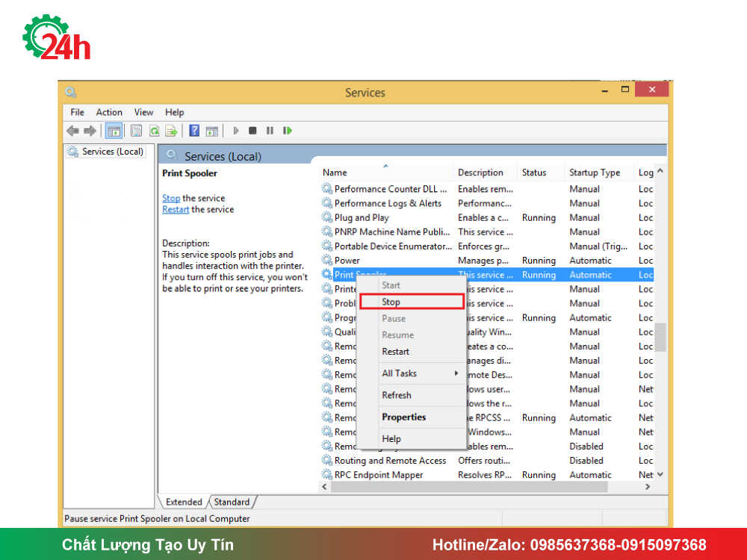Toggle the Show/Hide Console Tree toolbar icon
The height and width of the screenshot is (560, 747).
[x=114, y=131]
